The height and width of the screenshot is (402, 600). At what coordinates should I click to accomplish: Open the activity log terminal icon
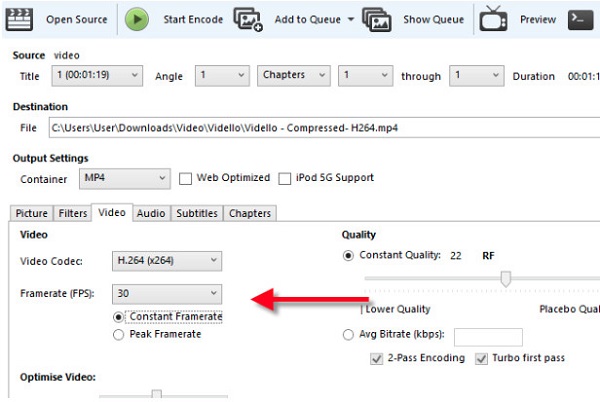point(582,19)
